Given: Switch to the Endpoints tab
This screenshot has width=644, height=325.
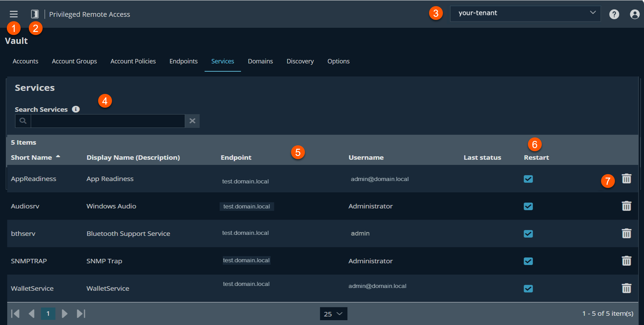Looking at the screenshot, I should pyautogui.click(x=183, y=61).
